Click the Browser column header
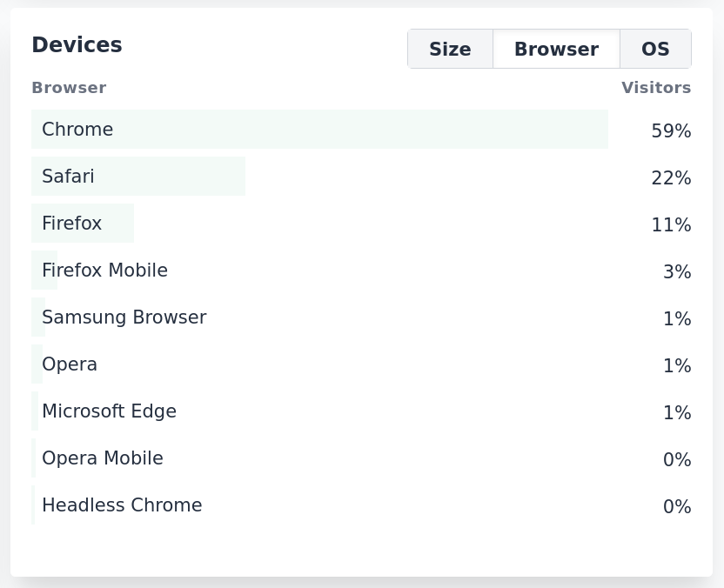 coord(69,88)
